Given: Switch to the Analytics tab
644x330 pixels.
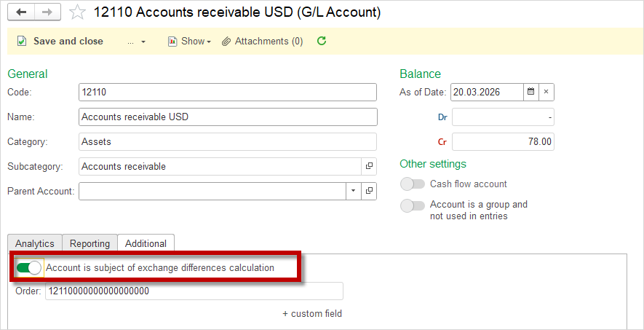Looking at the screenshot, I should tap(35, 243).
